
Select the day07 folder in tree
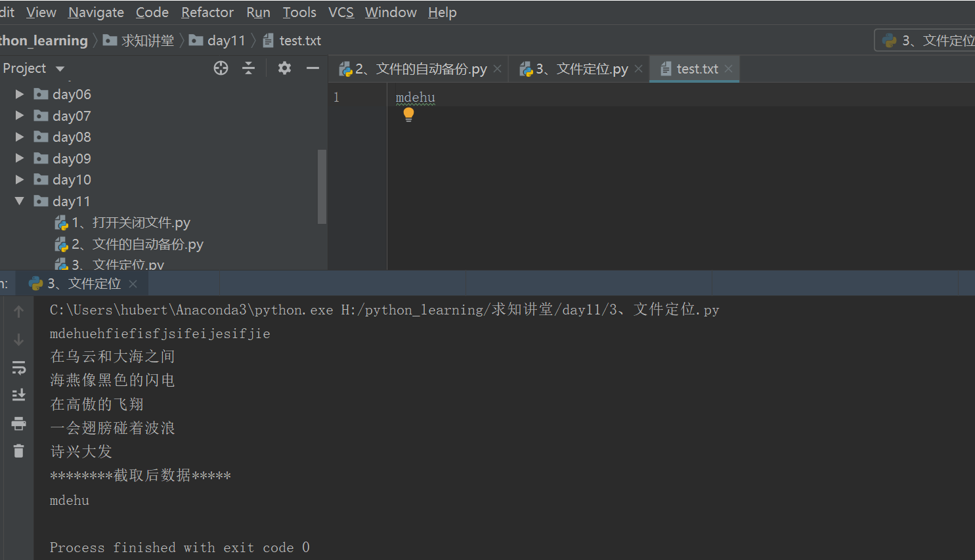(x=72, y=116)
